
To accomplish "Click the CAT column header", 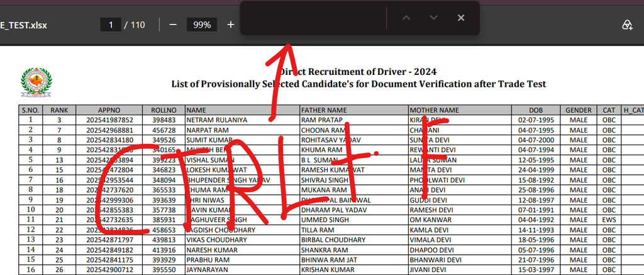I will [x=609, y=110].
